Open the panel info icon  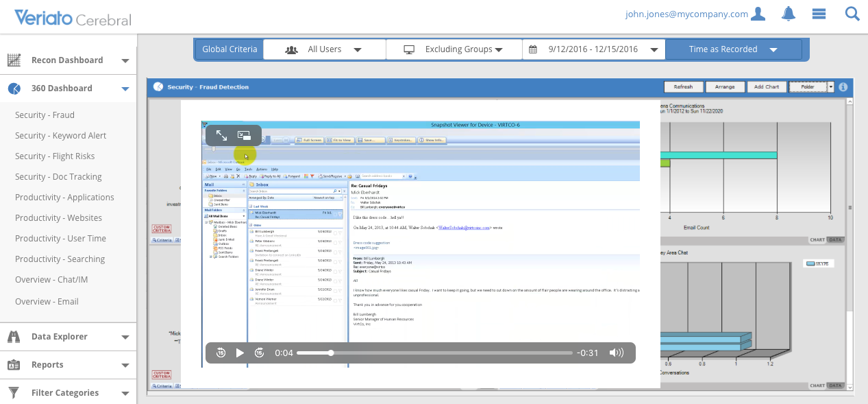point(843,87)
